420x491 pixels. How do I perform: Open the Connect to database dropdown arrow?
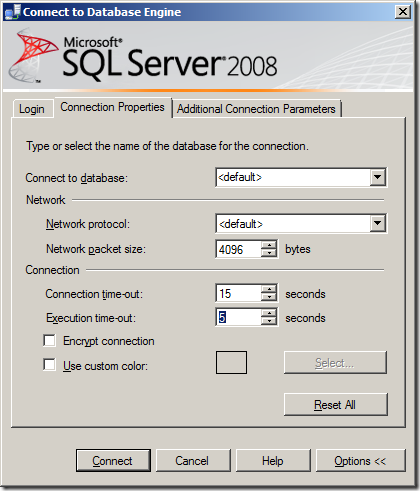click(x=378, y=177)
